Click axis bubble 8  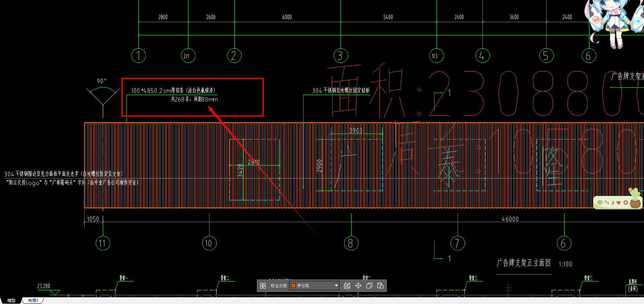[351, 243]
